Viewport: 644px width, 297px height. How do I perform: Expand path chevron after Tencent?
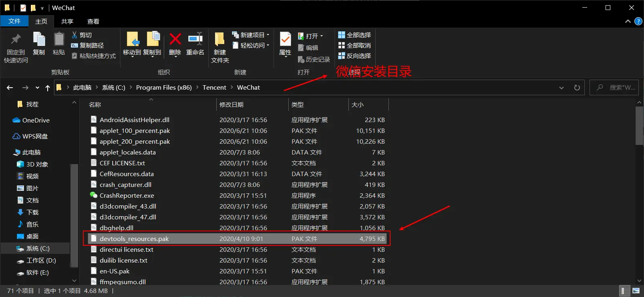point(231,88)
